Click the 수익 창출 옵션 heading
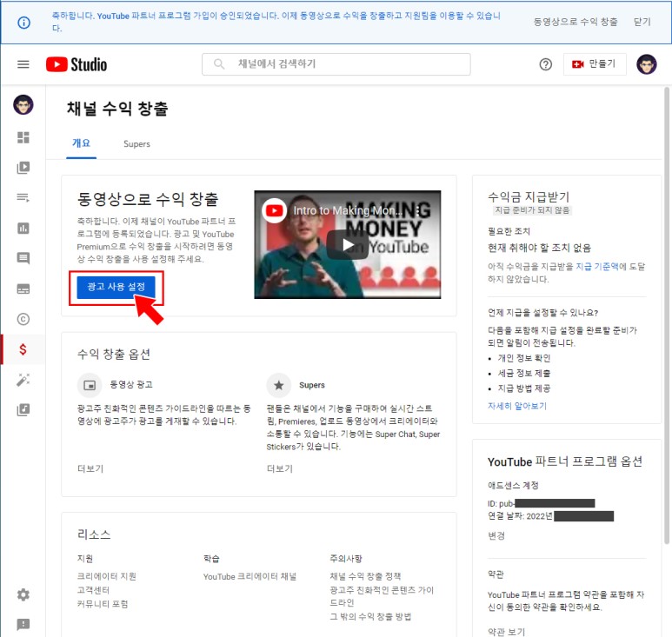The image size is (672, 637). tap(114, 355)
